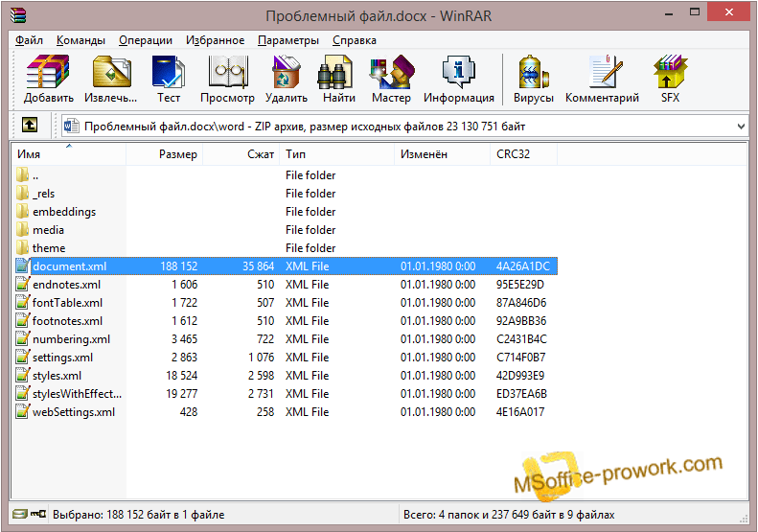Click the CRC32 value C2431B4C
Image resolution: width=758 pixels, height=532 pixels.
pos(521,339)
